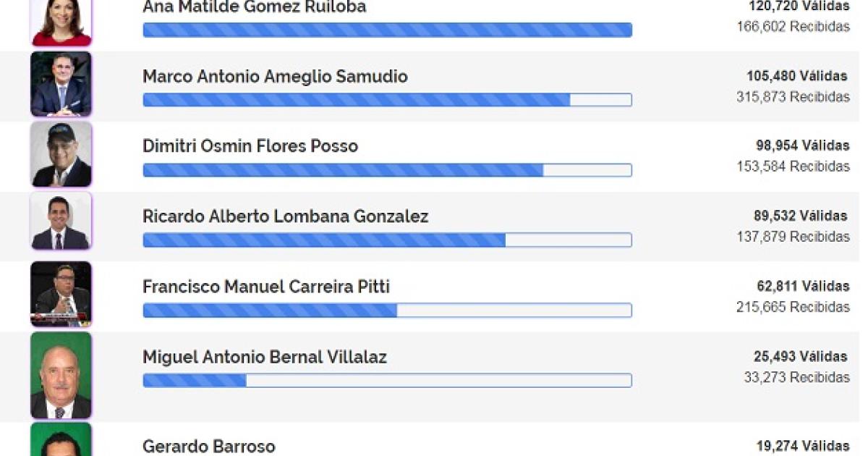Image resolution: width=868 pixels, height=456 pixels.
Task: Click Ricardo Alberto Lombana Gonzalez name text
Action: [286, 216]
